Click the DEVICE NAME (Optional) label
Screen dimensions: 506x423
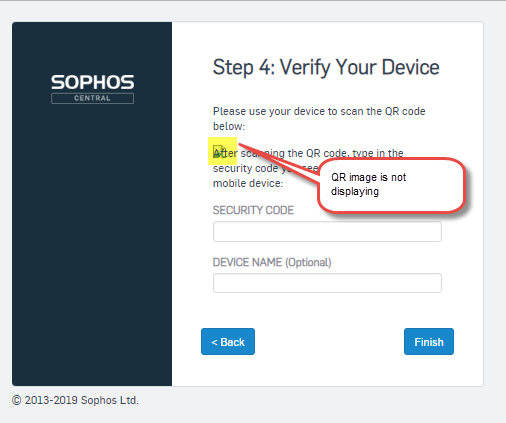pyautogui.click(x=272, y=262)
